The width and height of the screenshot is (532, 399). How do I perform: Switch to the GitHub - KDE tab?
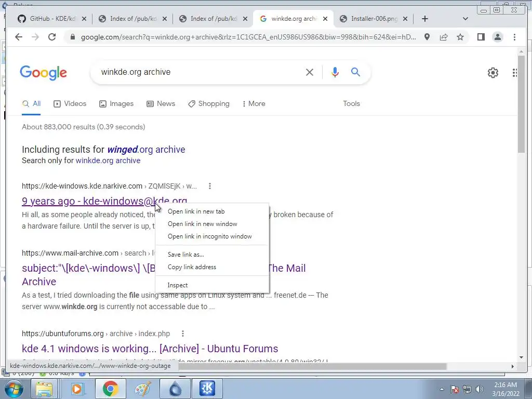click(47, 19)
